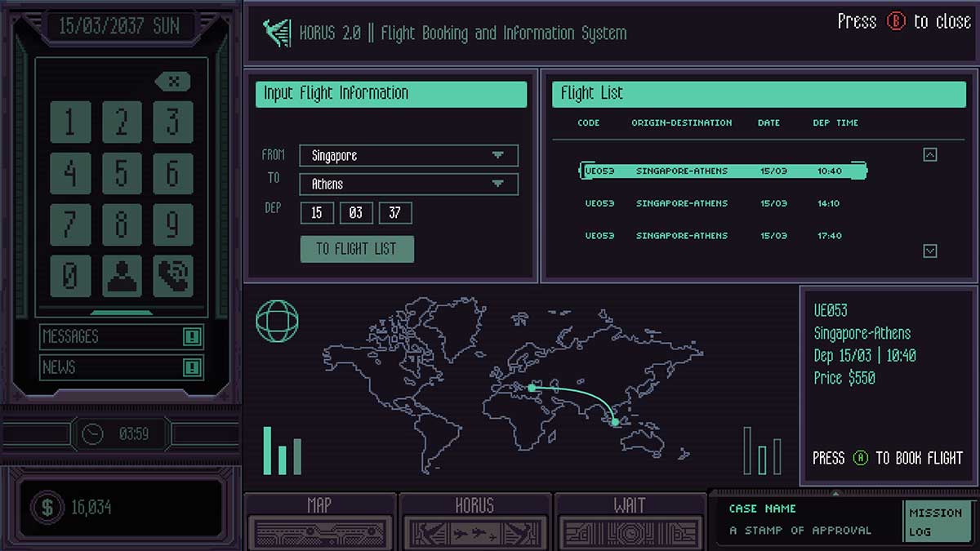Click the HORUS bird logo icon
The width and height of the screenshot is (980, 551).
(277, 33)
